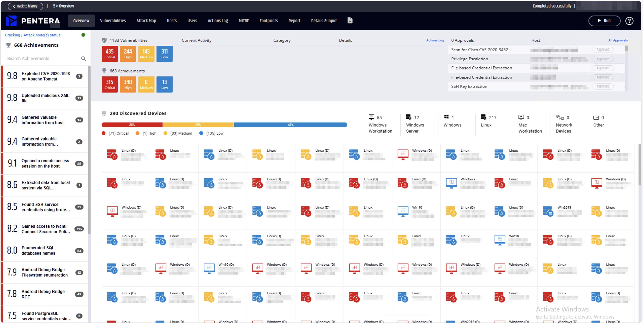Switch to the Footprints tab
Screen dimensions: 644x324
[269, 21]
